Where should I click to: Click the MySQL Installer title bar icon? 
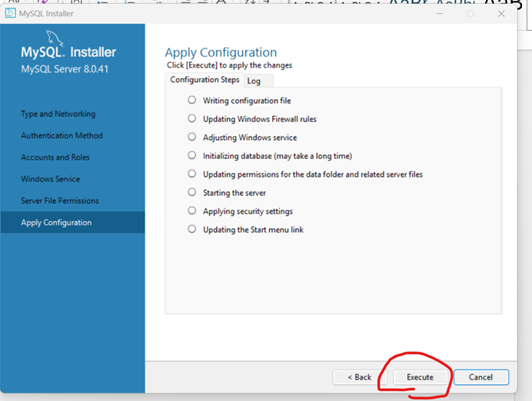click(11, 13)
